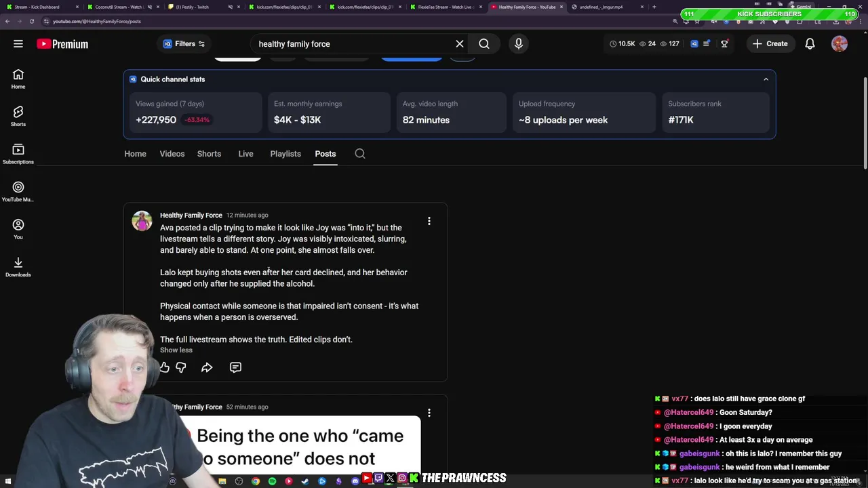
Task: Open more options on the 52 minutes post
Action: click(429, 413)
